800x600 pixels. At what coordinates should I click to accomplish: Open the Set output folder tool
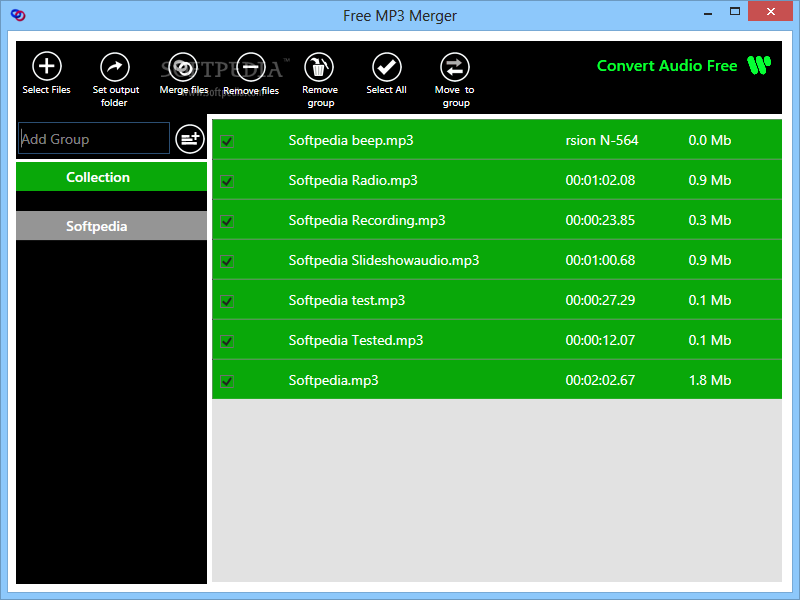(x=115, y=67)
